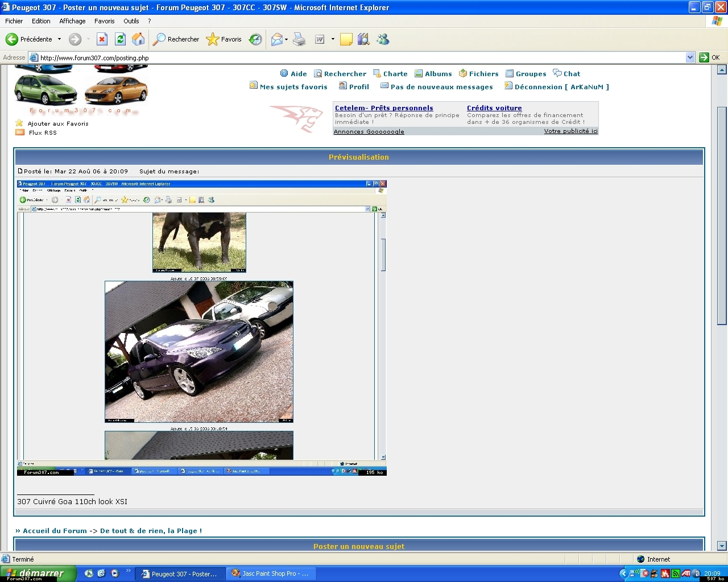
Task: Open the Précédente back history dropdown
Action: (x=59, y=39)
